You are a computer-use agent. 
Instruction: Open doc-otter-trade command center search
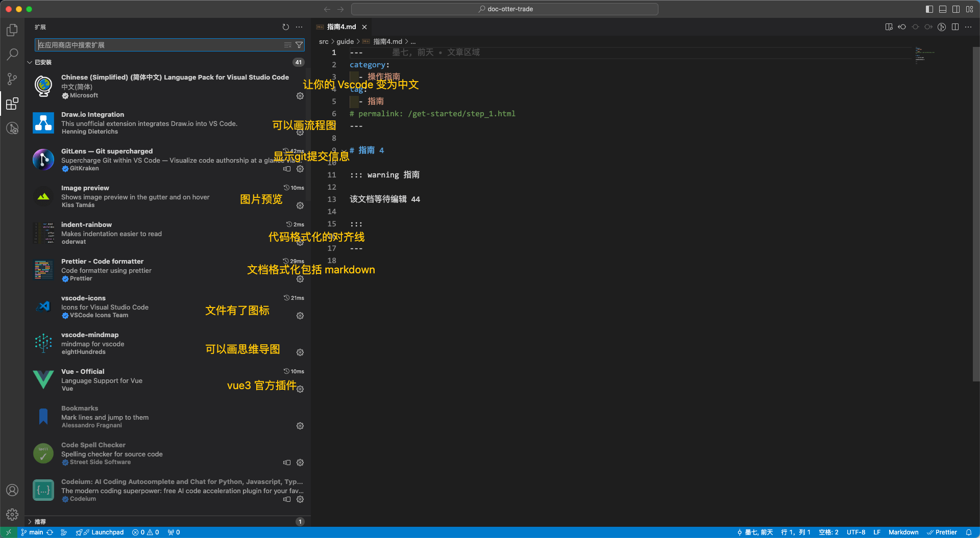pyautogui.click(x=505, y=9)
